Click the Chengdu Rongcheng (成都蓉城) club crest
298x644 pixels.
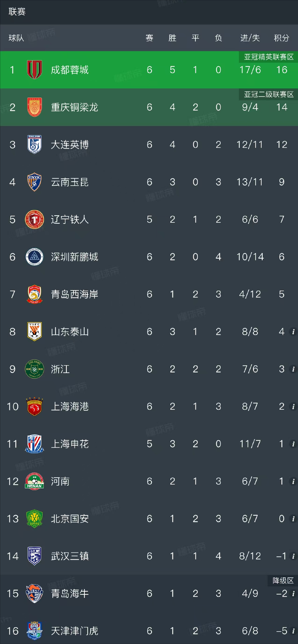point(34,69)
